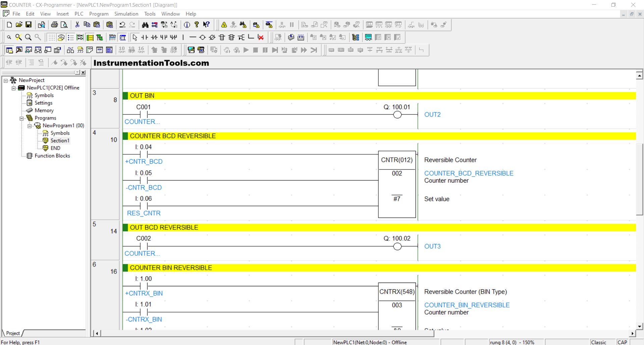Collapse the NewProject tree node

[6, 81]
